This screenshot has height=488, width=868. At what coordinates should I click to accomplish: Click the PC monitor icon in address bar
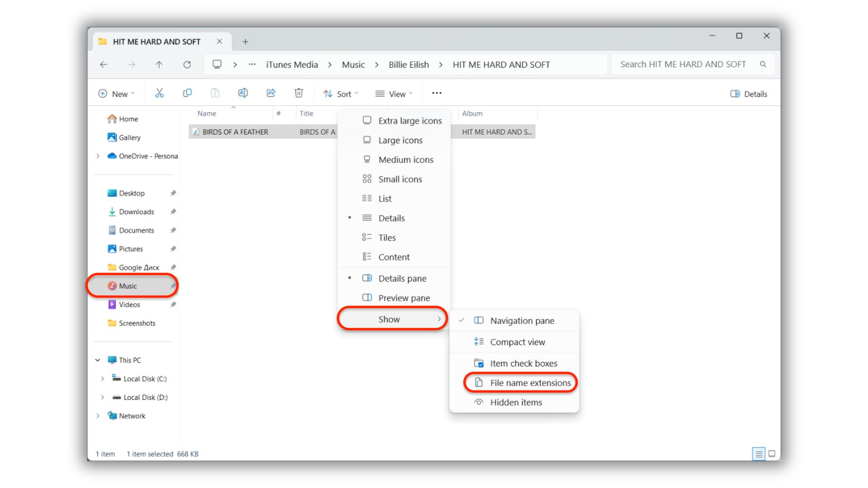point(217,65)
